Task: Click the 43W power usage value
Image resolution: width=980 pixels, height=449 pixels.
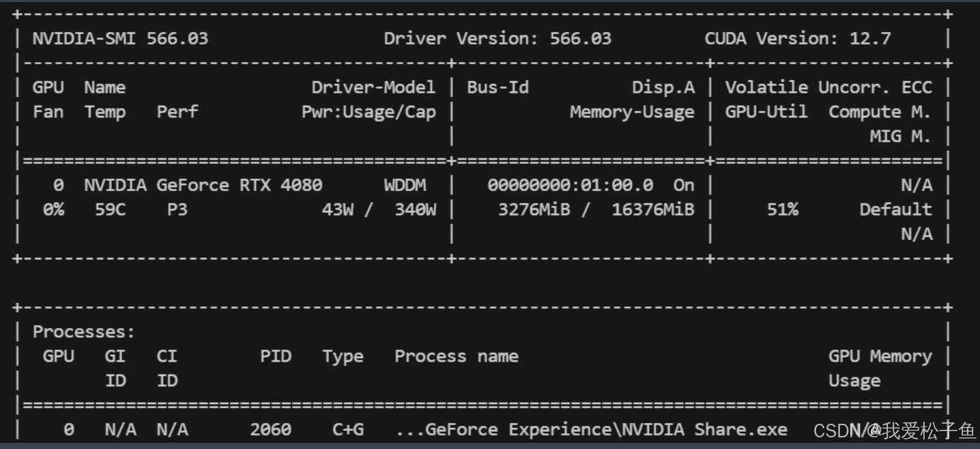Action: tap(337, 209)
